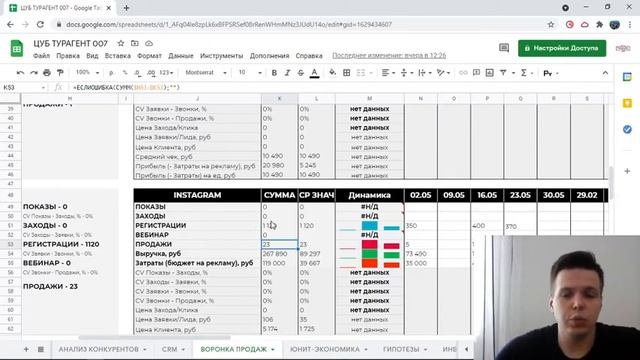Open the name box dropdown arrow
The width and height of the screenshot is (640, 360).
click(43, 88)
